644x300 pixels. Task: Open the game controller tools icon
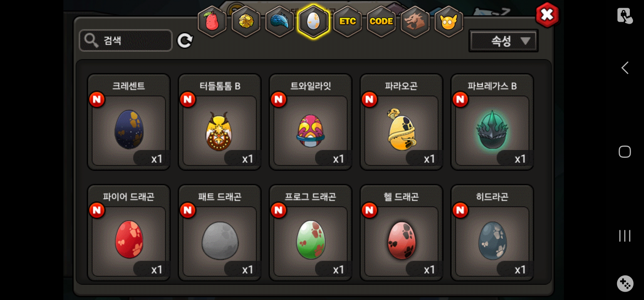pos(625,284)
